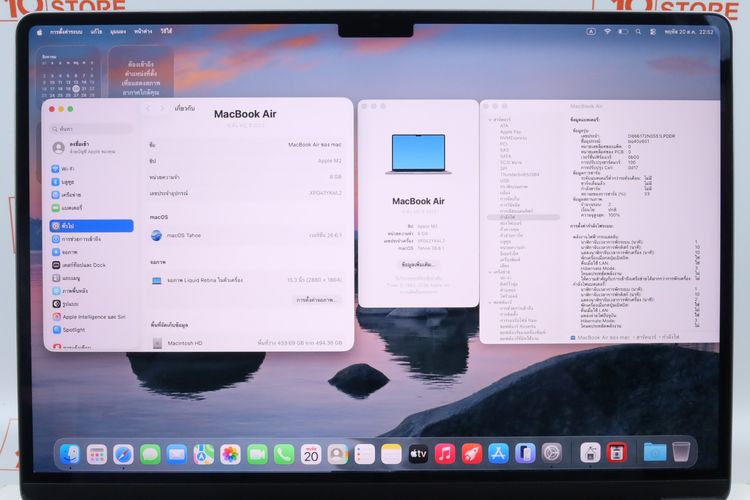
Task: Open Control Center in the menu bar
Action: (653, 32)
